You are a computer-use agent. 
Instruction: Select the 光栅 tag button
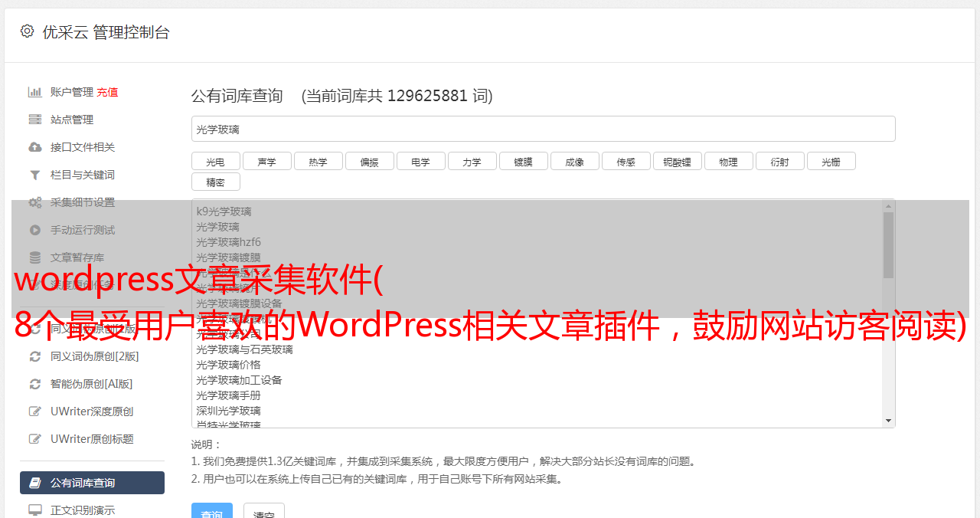tap(831, 161)
